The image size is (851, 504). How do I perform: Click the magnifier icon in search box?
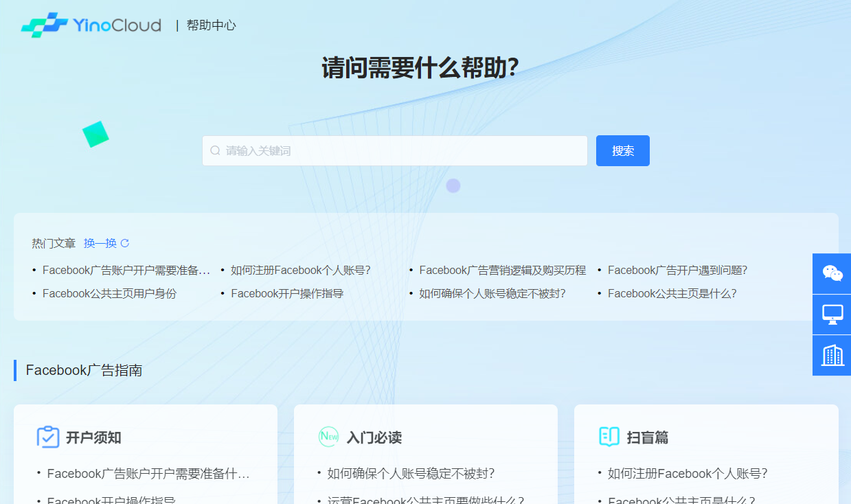(x=215, y=150)
